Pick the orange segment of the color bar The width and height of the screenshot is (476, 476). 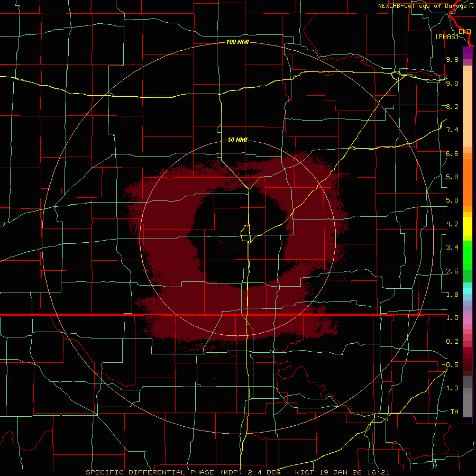coord(467,182)
